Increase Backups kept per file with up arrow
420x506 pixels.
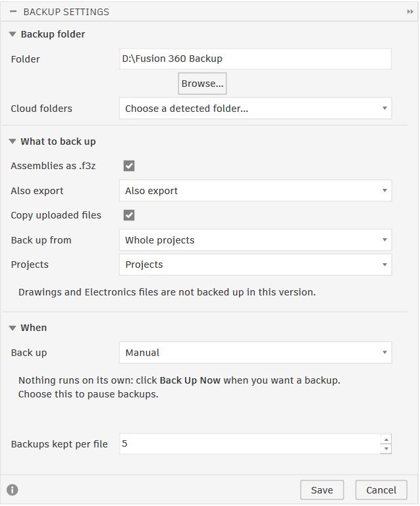(x=386, y=440)
